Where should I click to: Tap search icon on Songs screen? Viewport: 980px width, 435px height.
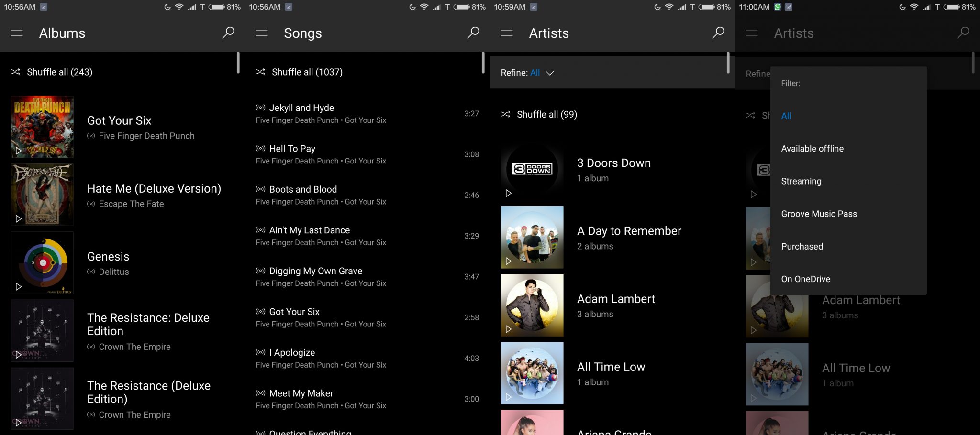click(x=473, y=33)
